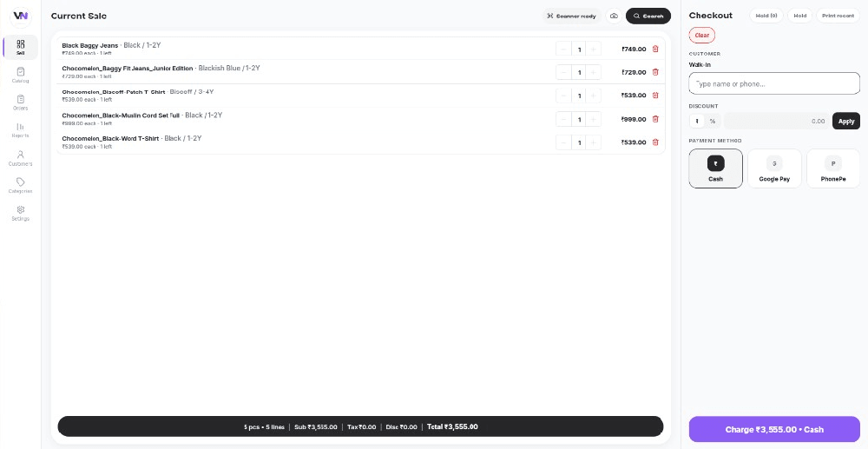Decrease quantity of Baggy Fit Jeans Junior Edition
The width and height of the screenshot is (868, 449).
point(563,73)
